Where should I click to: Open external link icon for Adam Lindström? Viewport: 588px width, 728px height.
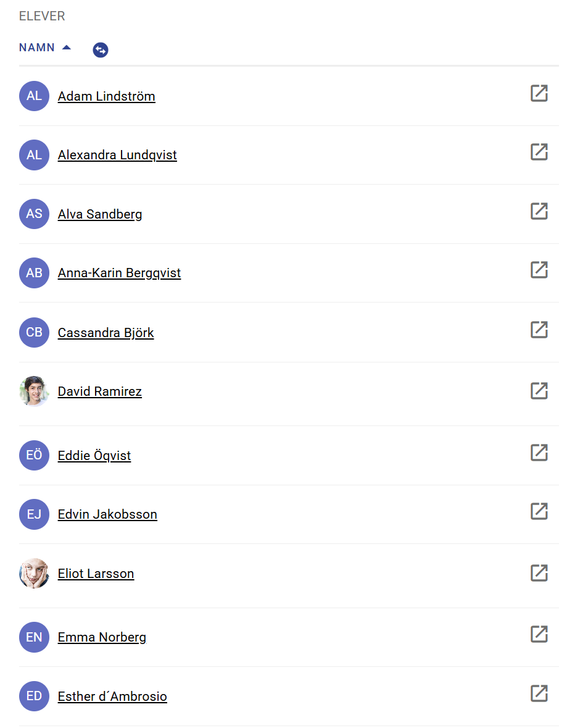click(x=539, y=94)
